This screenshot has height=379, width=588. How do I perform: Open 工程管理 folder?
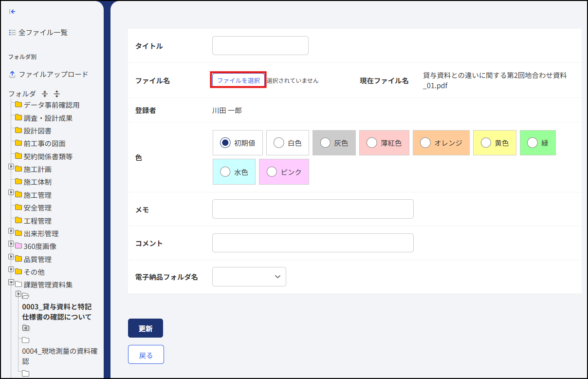[x=37, y=221]
